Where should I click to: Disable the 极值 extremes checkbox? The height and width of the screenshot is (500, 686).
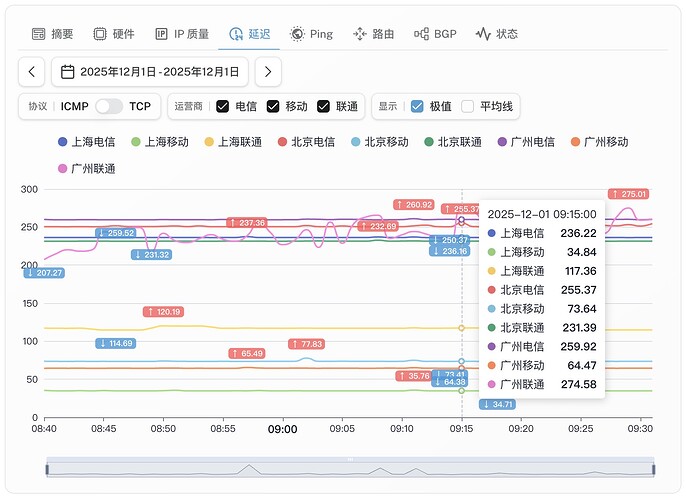tap(417, 106)
